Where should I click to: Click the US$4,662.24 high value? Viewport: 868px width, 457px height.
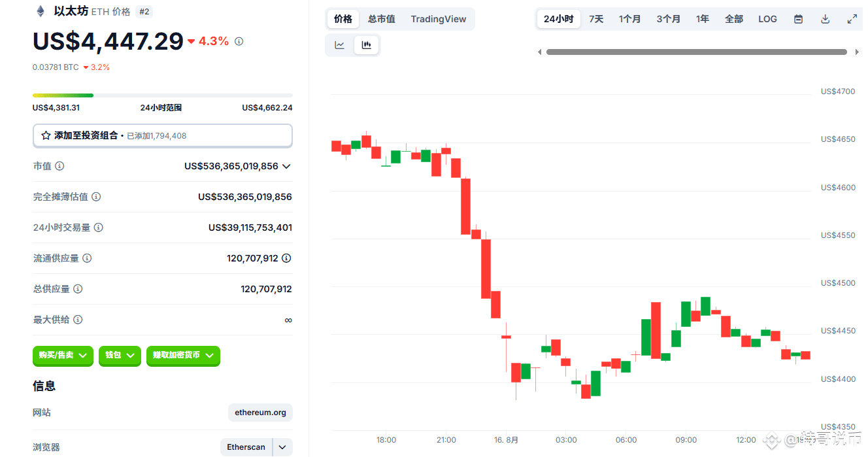267,108
